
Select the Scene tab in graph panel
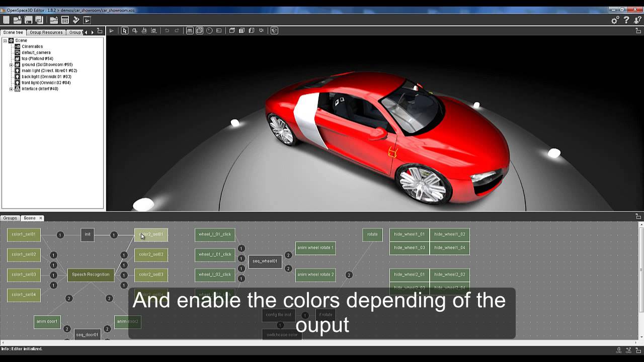[30, 218]
